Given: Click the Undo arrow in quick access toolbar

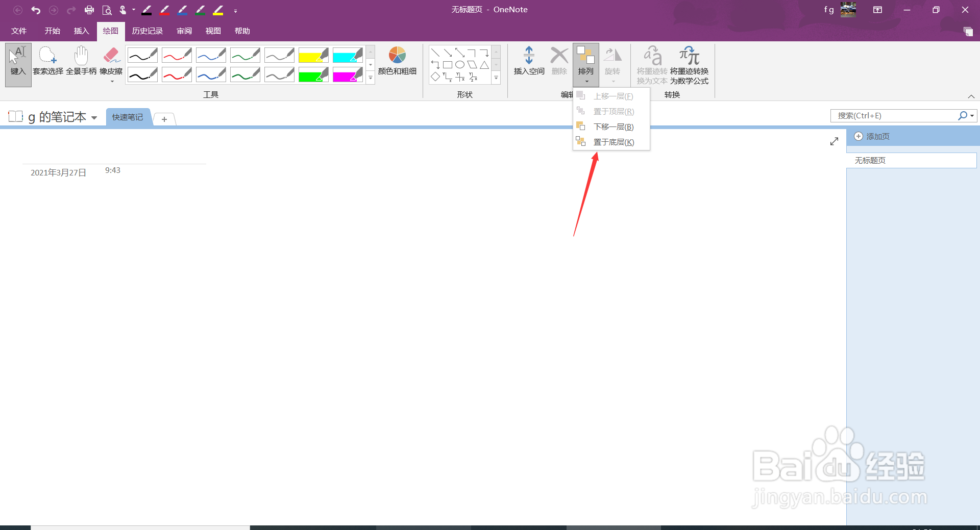Looking at the screenshot, I should click(x=36, y=10).
